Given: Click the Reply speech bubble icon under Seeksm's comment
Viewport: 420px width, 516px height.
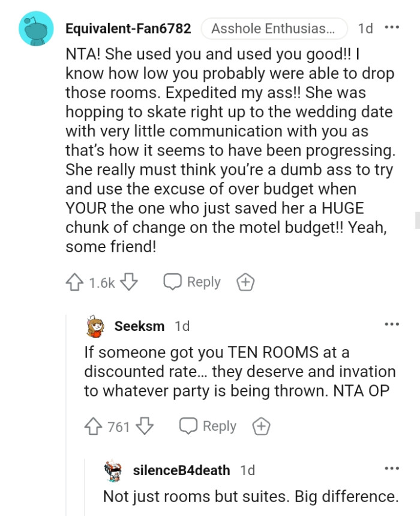Looking at the screenshot, I should [x=190, y=426].
